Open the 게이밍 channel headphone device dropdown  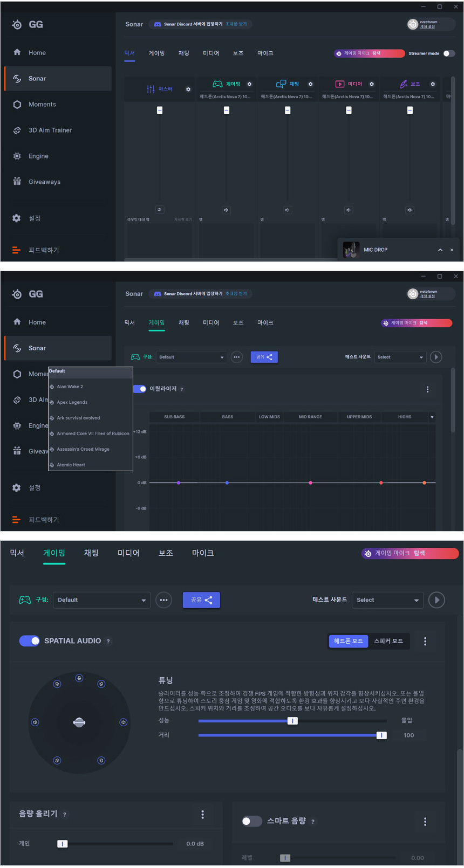[225, 97]
